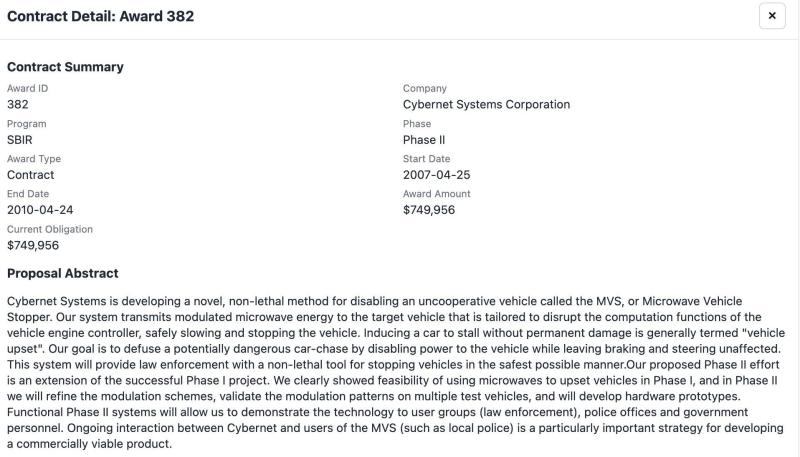Image resolution: width=800 pixels, height=457 pixels.
Task: Click the End Date field label
Action: coord(28,194)
